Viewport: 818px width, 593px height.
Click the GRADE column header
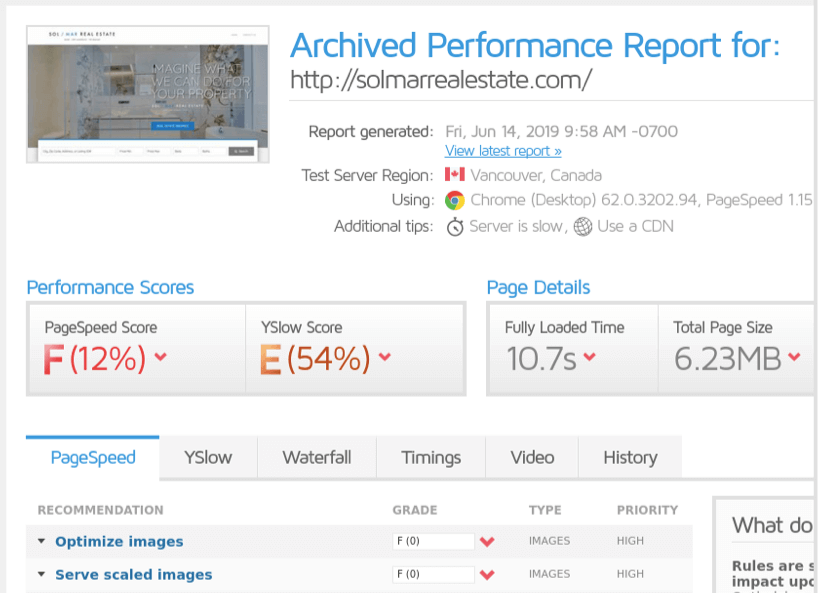(x=415, y=510)
